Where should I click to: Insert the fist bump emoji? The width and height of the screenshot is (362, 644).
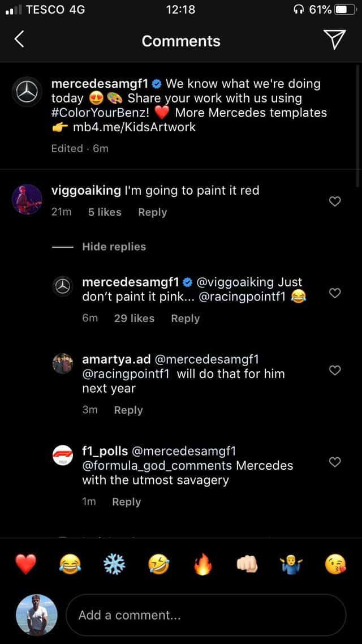[x=247, y=564]
